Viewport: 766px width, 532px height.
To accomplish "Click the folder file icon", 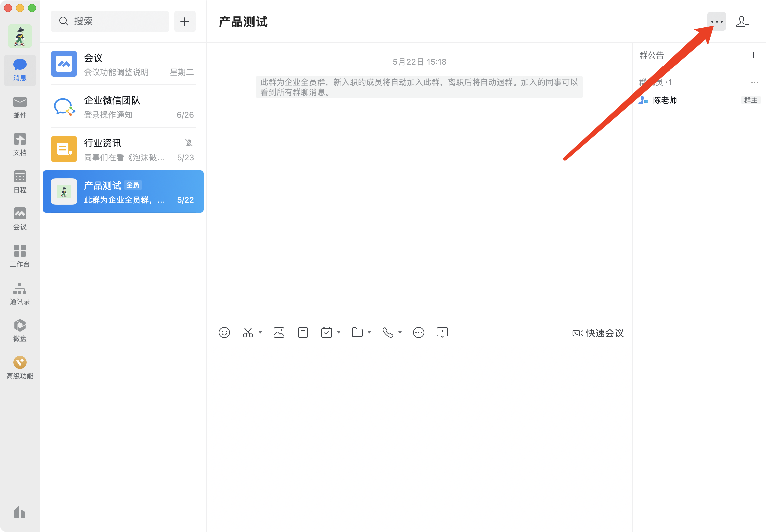I will tap(357, 333).
